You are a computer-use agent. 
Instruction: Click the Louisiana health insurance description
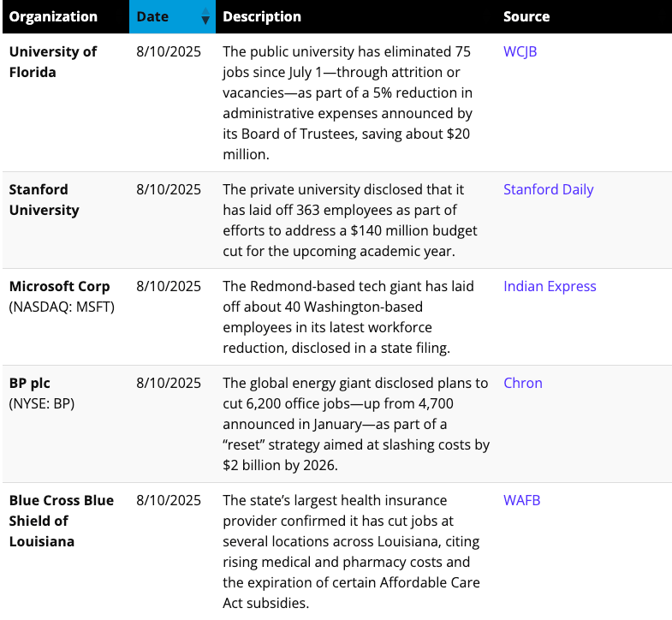tap(351, 551)
